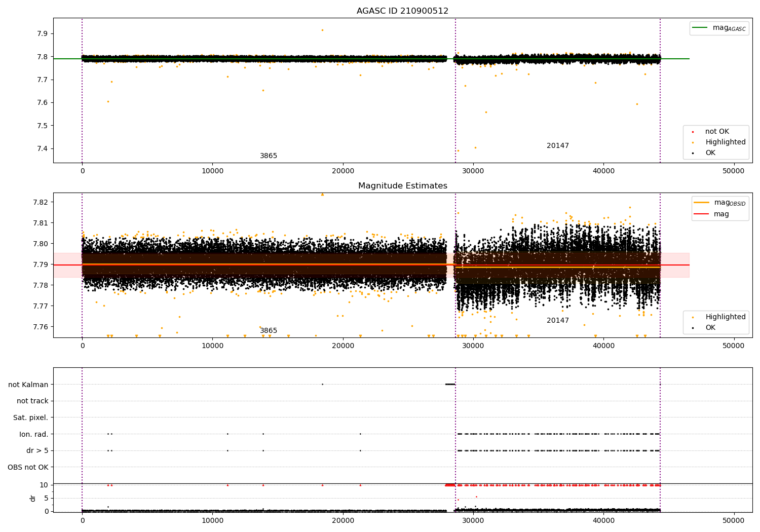The width and height of the screenshot is (760, 532).
Task: Click the 'Sat. pixel.' row label
Action: tap(30, 418)
